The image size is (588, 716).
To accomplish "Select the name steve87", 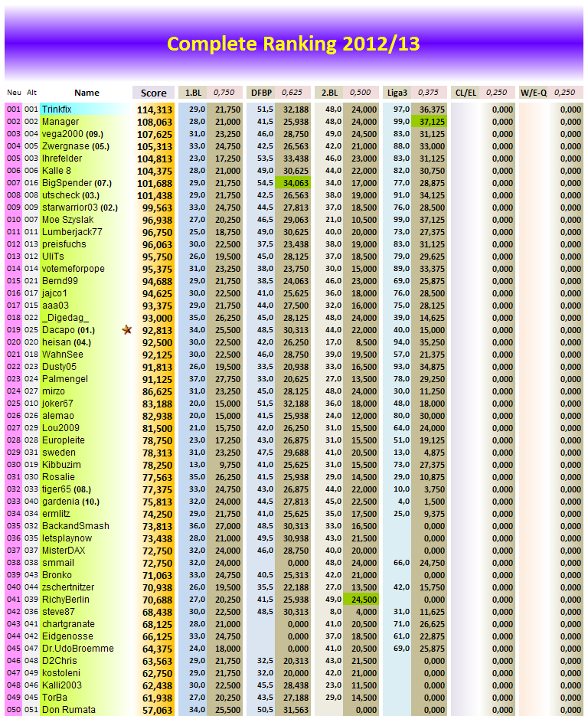I will pos(58,611).
